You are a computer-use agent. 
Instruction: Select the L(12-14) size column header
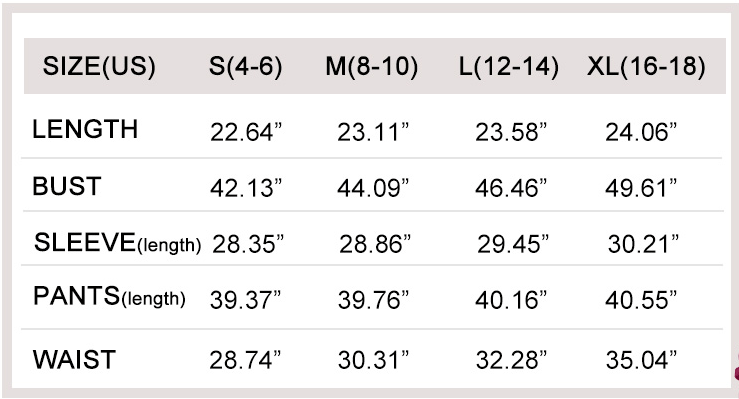[509, 66]
